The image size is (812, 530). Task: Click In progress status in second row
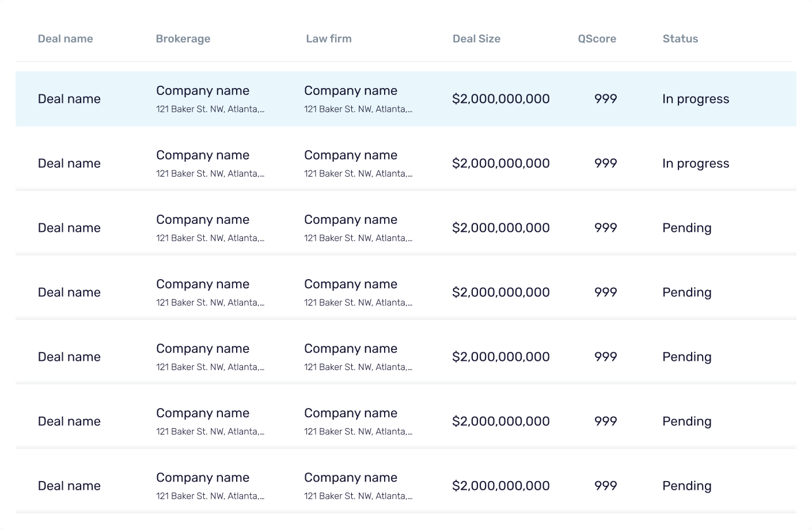coord(695,163)
